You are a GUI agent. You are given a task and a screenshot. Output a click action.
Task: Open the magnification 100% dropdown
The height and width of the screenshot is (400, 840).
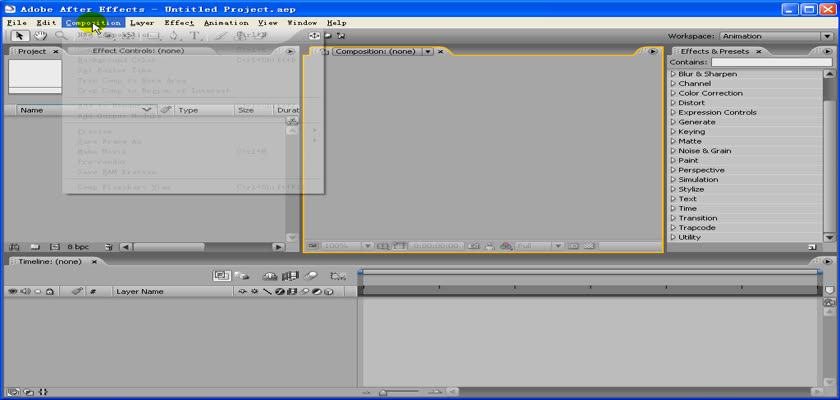tap(368, 246)
